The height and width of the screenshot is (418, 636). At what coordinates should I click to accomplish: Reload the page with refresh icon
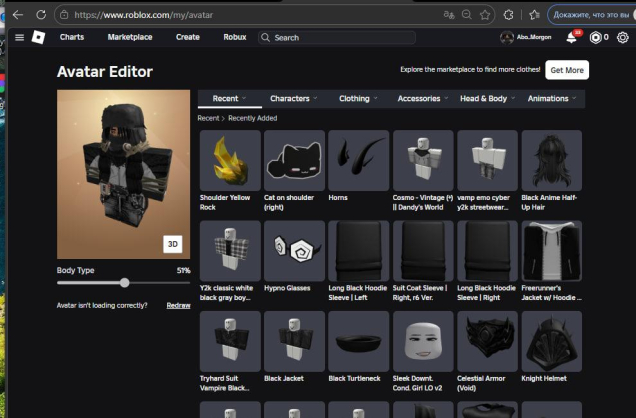click(41, 15)
